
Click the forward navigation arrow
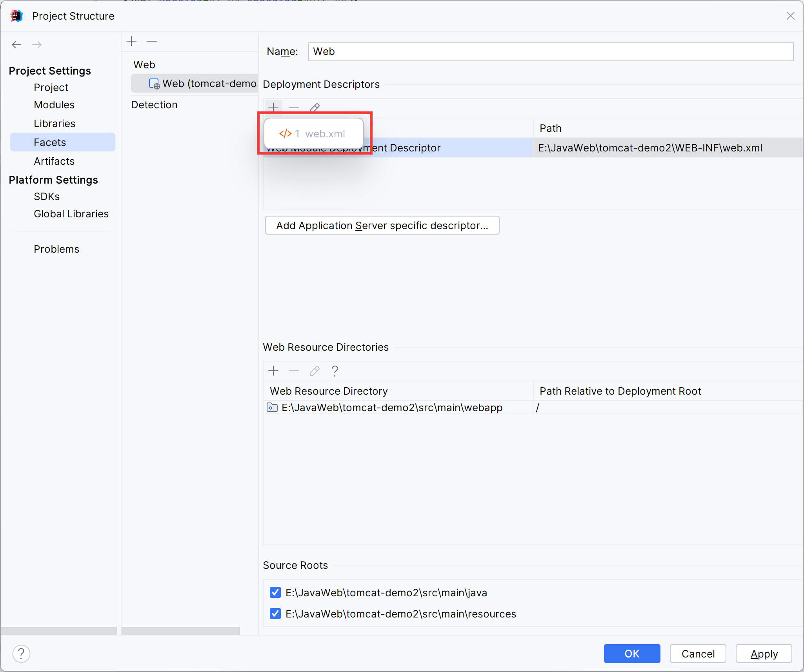pos(37,45)
